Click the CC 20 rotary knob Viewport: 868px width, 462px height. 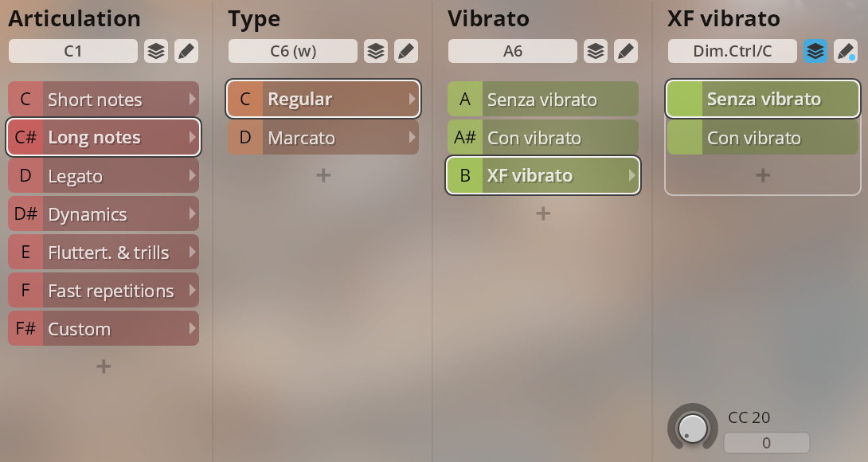coord(693,428)
